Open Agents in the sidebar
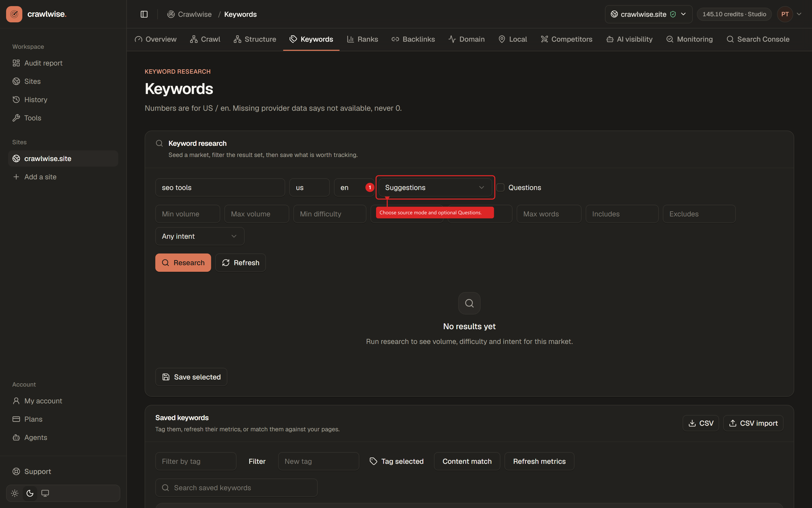 (x=63, y=437)
